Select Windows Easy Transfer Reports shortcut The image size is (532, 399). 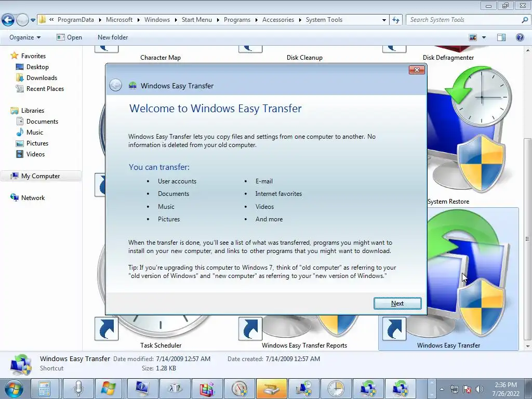point(304,345)
